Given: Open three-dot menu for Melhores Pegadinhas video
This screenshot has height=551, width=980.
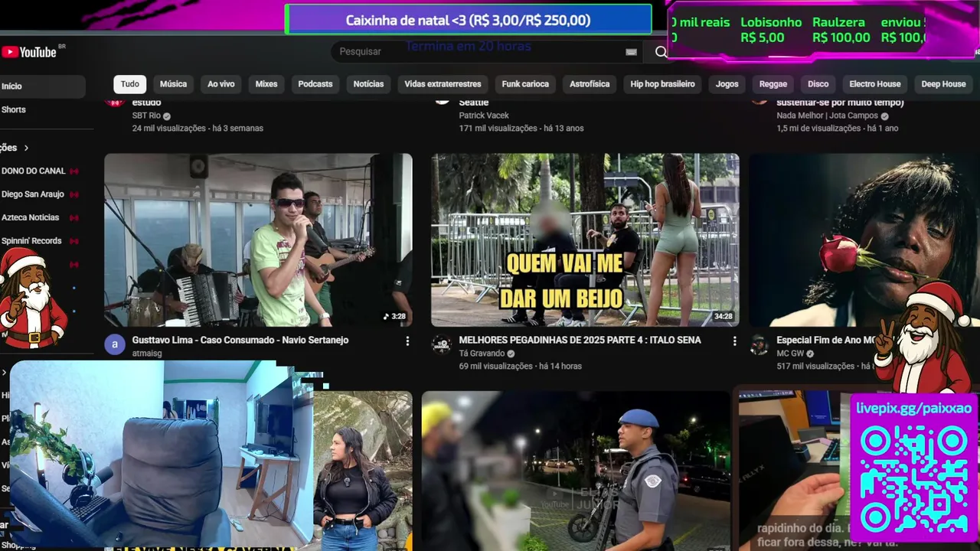Looking at the screenshot, I should pos(734,341).
